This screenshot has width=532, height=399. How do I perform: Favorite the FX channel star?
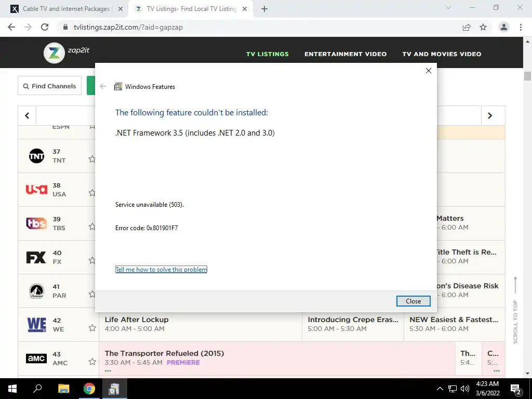(x=92, y=260)
